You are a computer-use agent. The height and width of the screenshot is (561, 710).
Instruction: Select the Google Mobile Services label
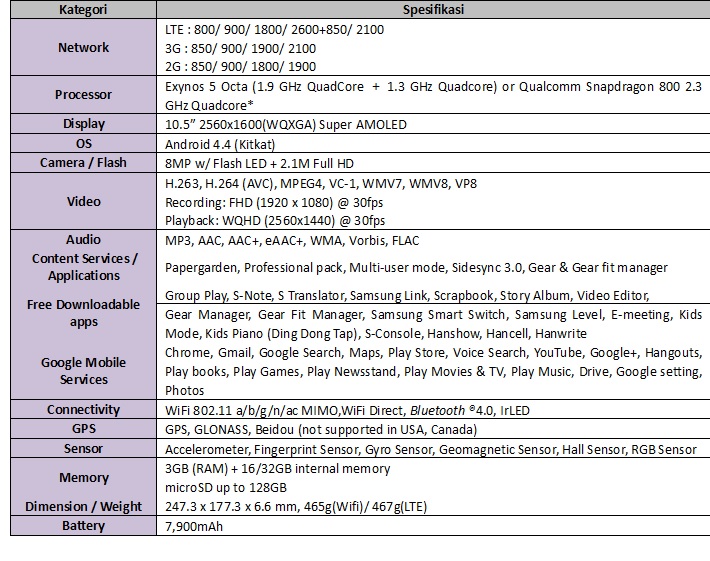point(83,371)
